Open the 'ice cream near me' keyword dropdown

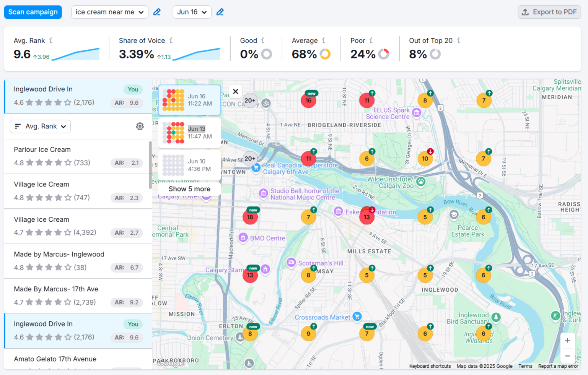(x=110, y=12)
